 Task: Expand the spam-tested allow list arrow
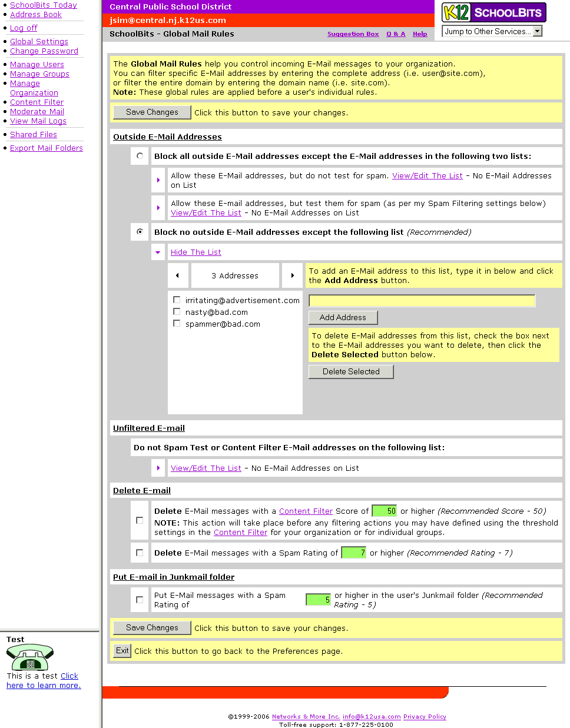158,208
